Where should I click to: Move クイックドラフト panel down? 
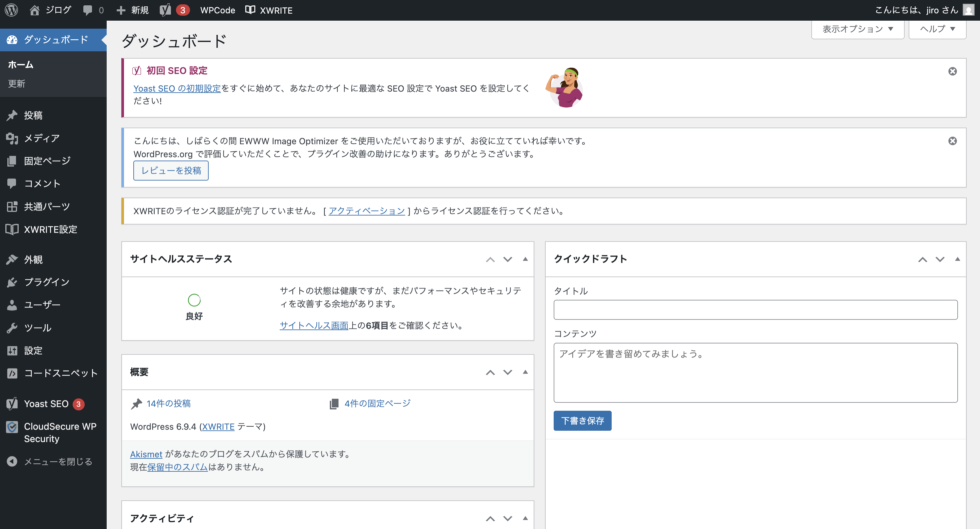[x=940, y=260]
